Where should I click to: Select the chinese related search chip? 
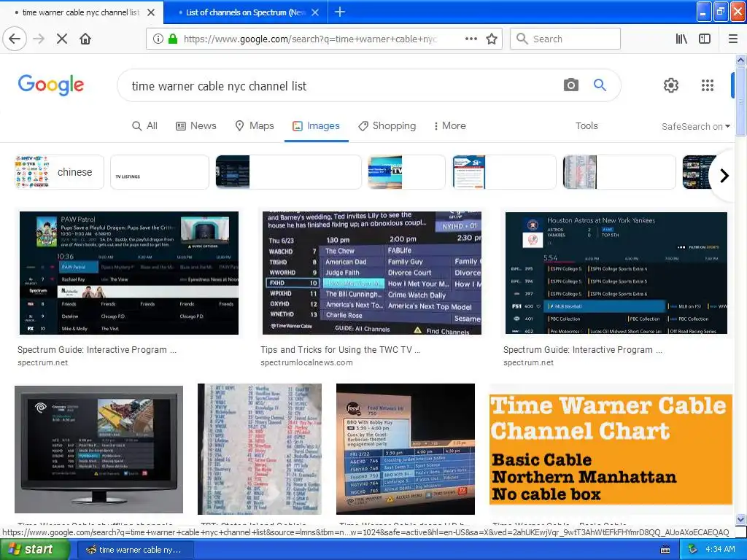pos(59,172)
